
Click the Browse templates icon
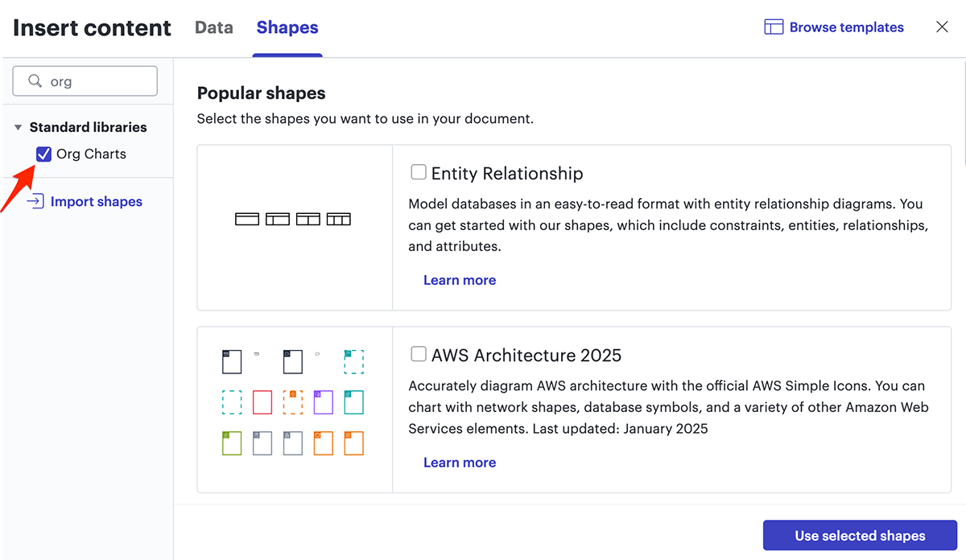773,27
